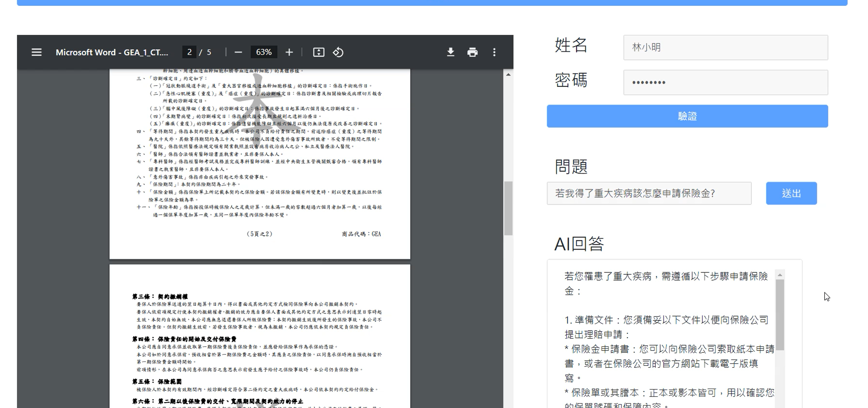Click the 問題 section heading
The image size is (868, 408).
tap(571, 167)
